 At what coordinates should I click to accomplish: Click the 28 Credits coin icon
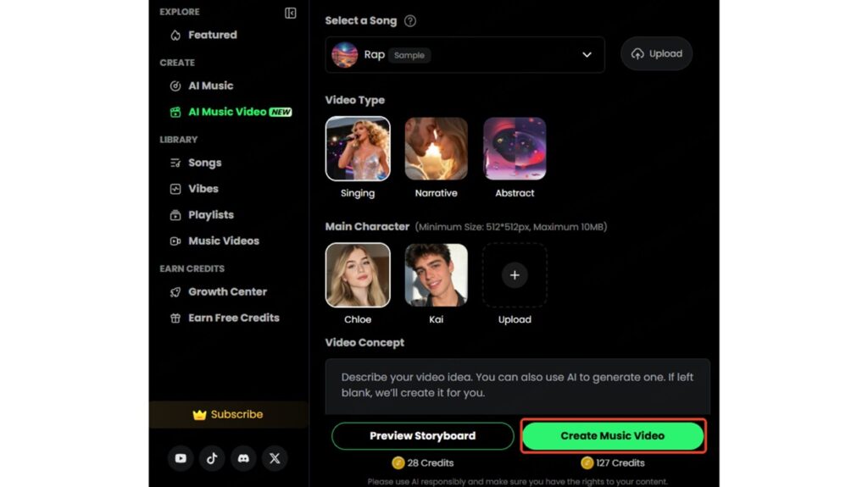[x=398, y=462]
